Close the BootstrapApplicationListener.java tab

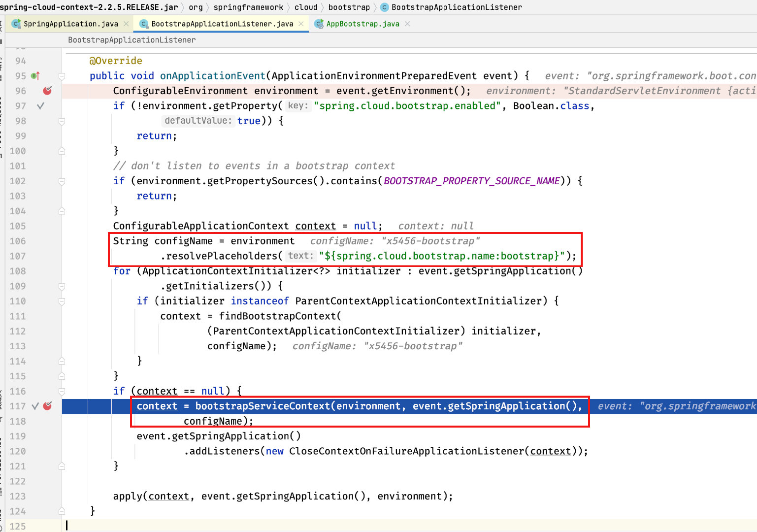[x=301, y=24]
